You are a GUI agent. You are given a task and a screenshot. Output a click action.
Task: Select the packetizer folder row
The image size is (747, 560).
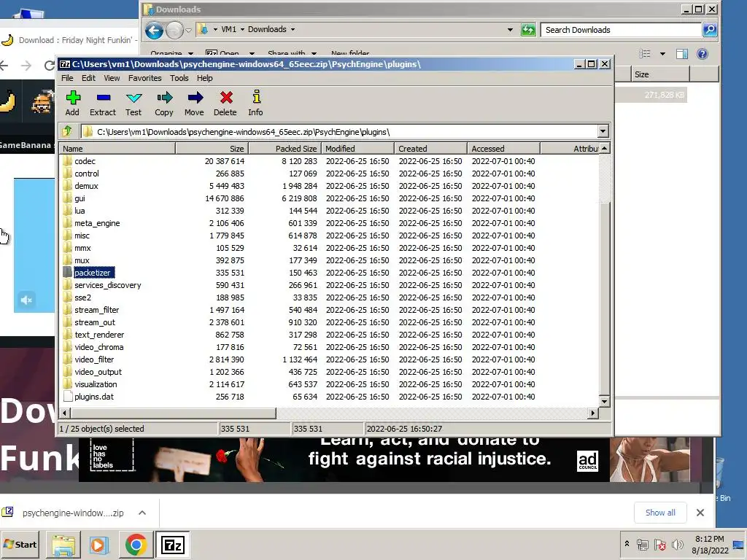pos(329,273)
